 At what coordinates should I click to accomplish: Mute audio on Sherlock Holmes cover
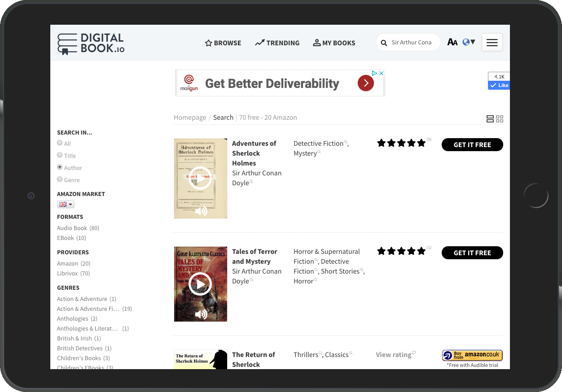tap(201, 211)
